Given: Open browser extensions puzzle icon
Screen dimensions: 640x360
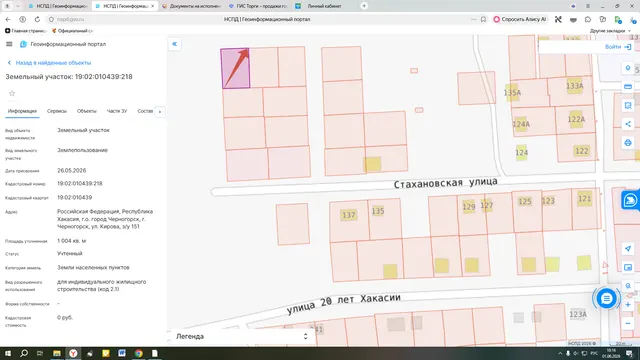Looking at the screenshot, I should pos(588,19).
